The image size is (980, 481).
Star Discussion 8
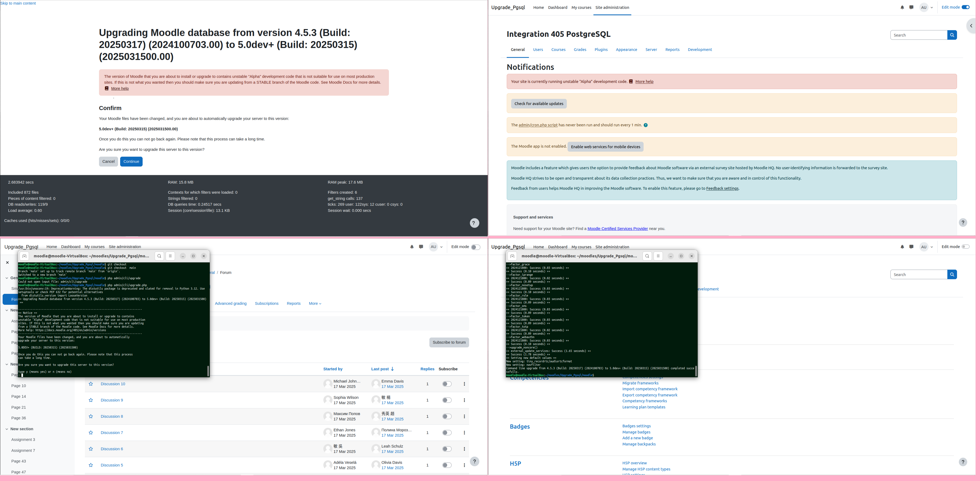pos(91,416)
